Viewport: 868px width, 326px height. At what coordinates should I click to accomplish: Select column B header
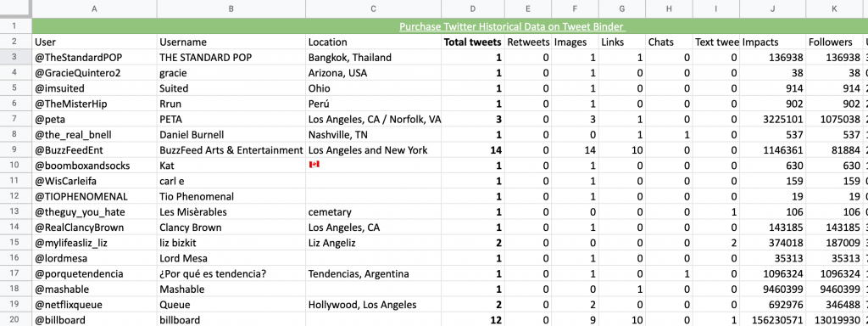click(x=231, y=8)
